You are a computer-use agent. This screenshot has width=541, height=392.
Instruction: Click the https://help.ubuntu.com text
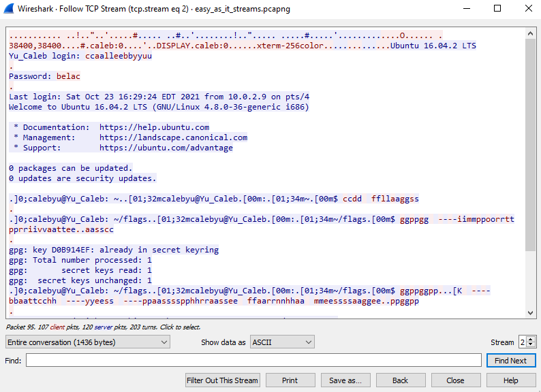click(x=154, y=127)
